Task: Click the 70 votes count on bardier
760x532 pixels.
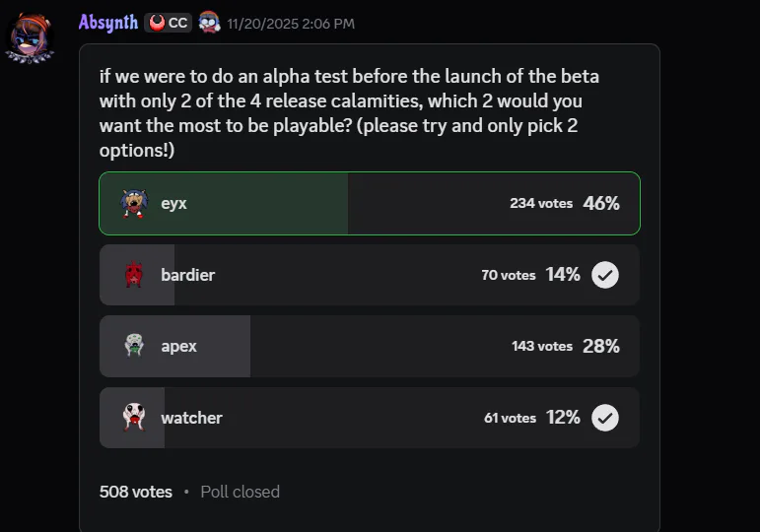Action: [509, 276]
